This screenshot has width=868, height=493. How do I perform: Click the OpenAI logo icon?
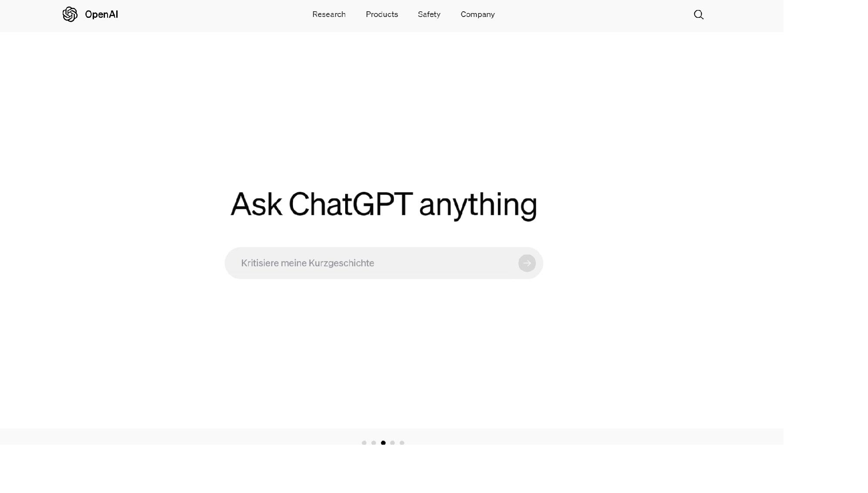(x=70, y=14)
